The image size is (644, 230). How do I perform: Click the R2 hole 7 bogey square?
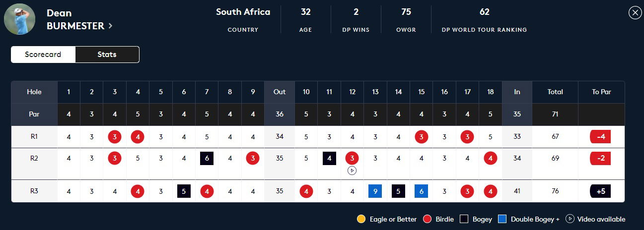[x=207, y=159]
